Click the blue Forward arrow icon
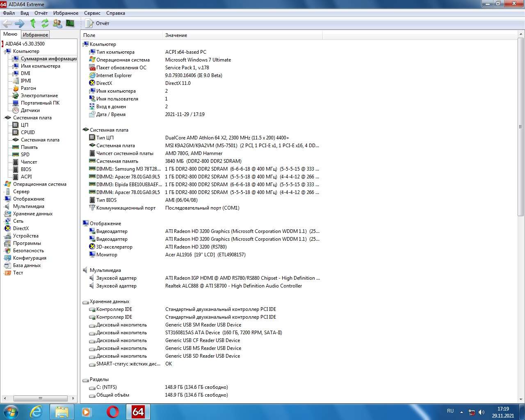 (x=20, y=23)
